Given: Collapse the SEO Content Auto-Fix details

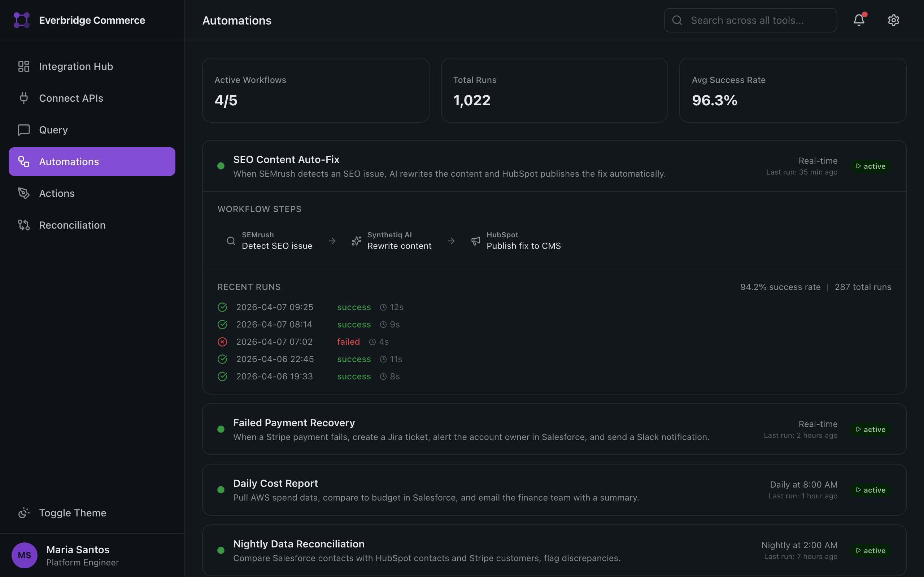Looking at the screenshot, I should [286, 159].
